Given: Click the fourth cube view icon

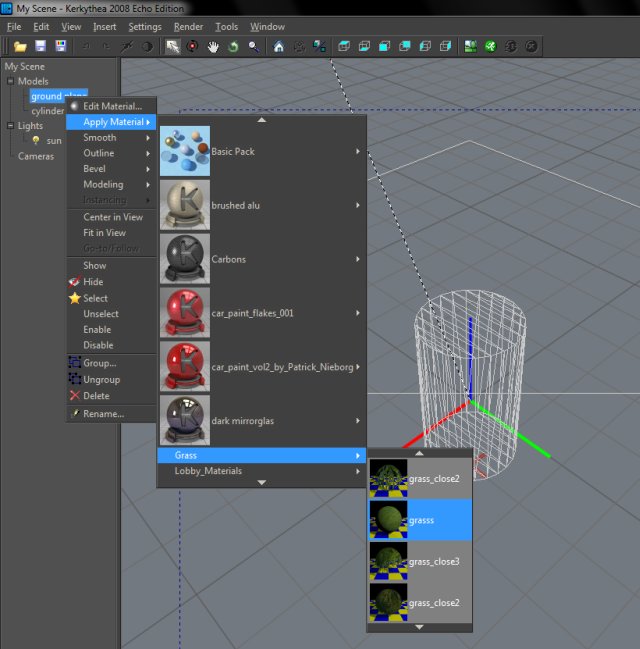Looking at the screenshot, I should [405, 46].
